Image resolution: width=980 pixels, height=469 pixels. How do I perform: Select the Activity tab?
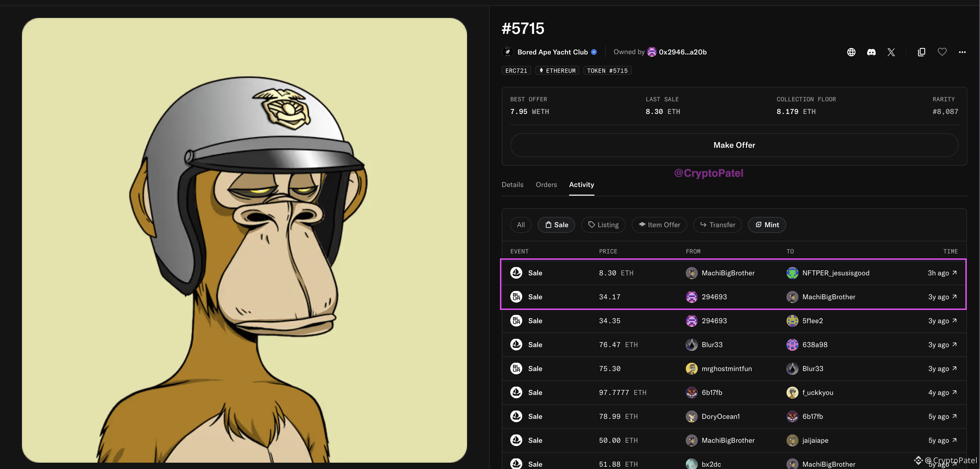pyautogui.click(x=581, y=185)
